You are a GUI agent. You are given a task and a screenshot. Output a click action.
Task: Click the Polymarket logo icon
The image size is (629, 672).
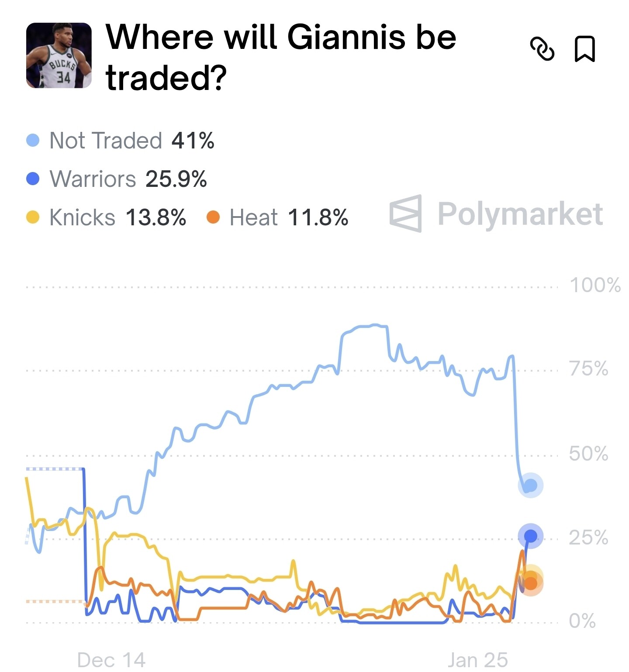pyautogui.click(x=406, y=214)
